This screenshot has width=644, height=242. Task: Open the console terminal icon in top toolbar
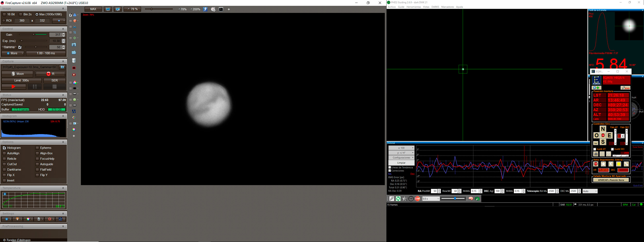pyautogui.click(x=221, y=9)
